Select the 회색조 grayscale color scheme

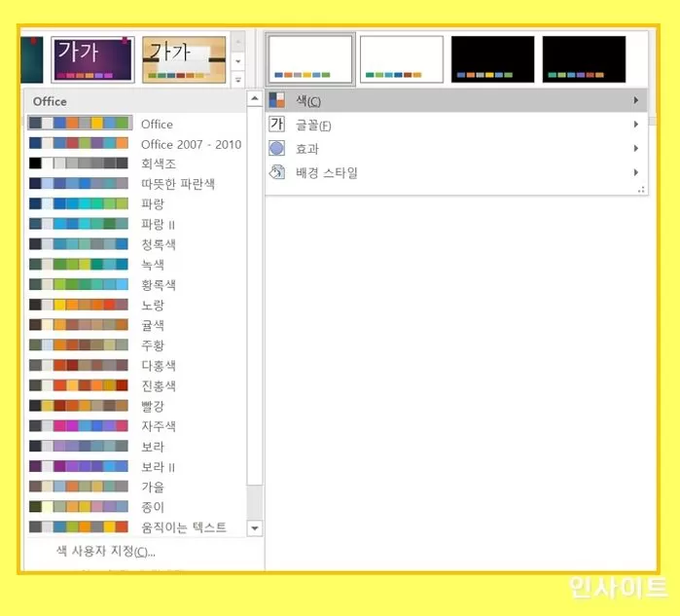pyautogui.click(x=136, y=163)
